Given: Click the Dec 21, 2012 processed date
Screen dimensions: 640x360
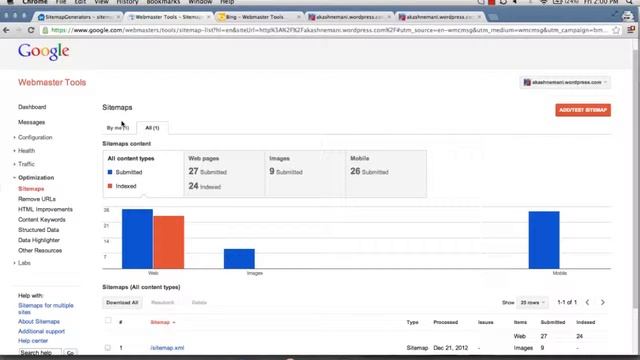Looking at the screenshot, I should pos(451,348).
